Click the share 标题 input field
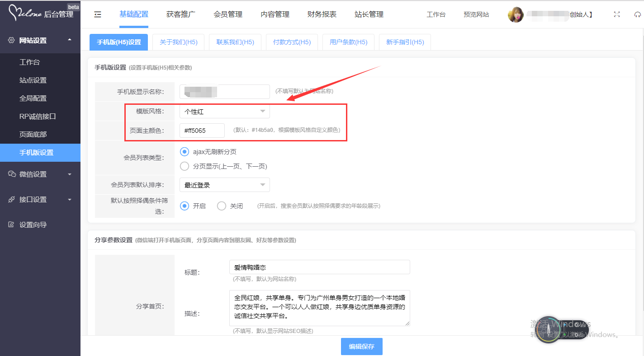Screen dimensions: 644x356 click(x=319, y=267)
